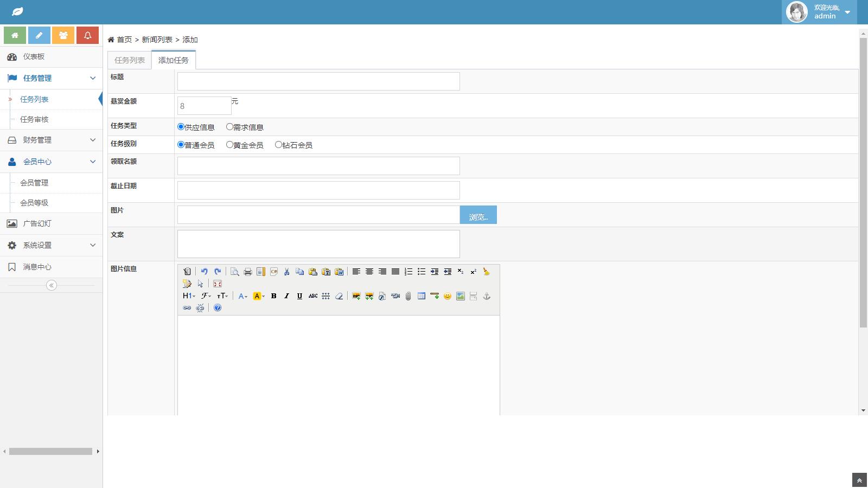Open the text highlight color picker
868x488 pixels.
[x=259, y=296]
